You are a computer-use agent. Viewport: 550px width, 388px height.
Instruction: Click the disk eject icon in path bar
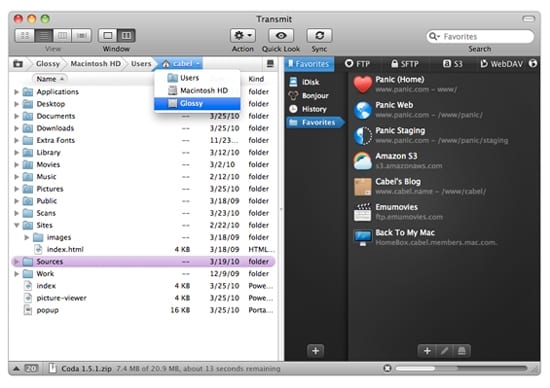(270, 63)
